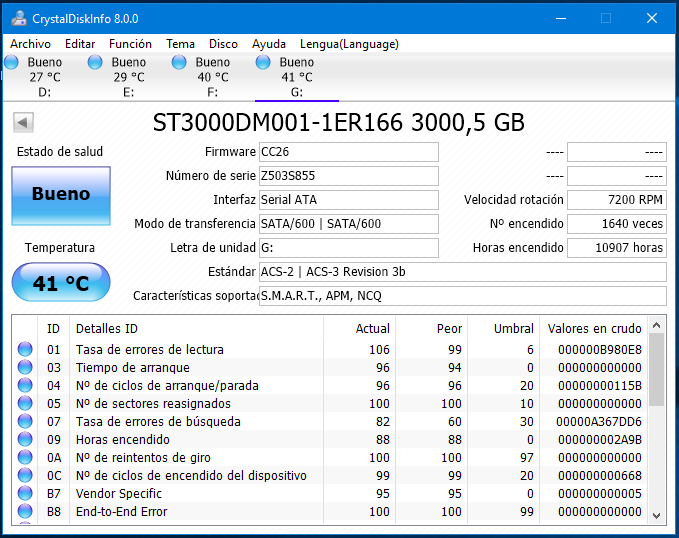Open the Editar menu
The width and height of the screenshot is (679, 538).
tap(80, 44)
